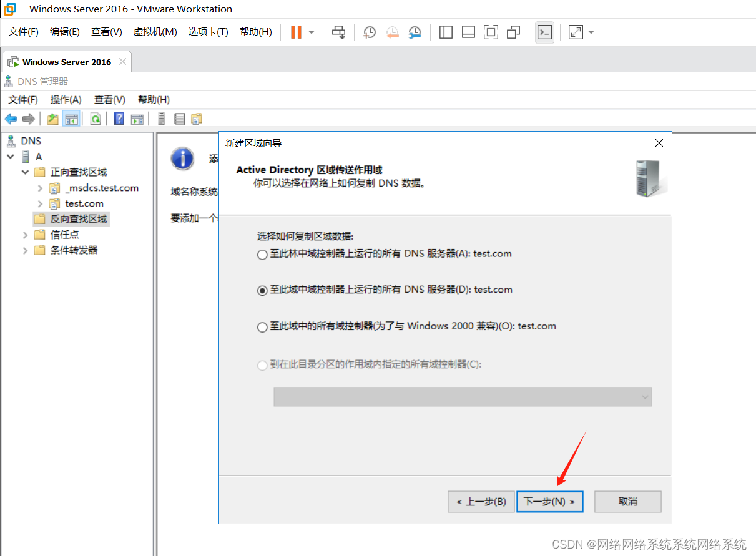The width and height of the screenshot is (756, 556).
Task: Click the disabled directory partition combo box
Action: 462,397
